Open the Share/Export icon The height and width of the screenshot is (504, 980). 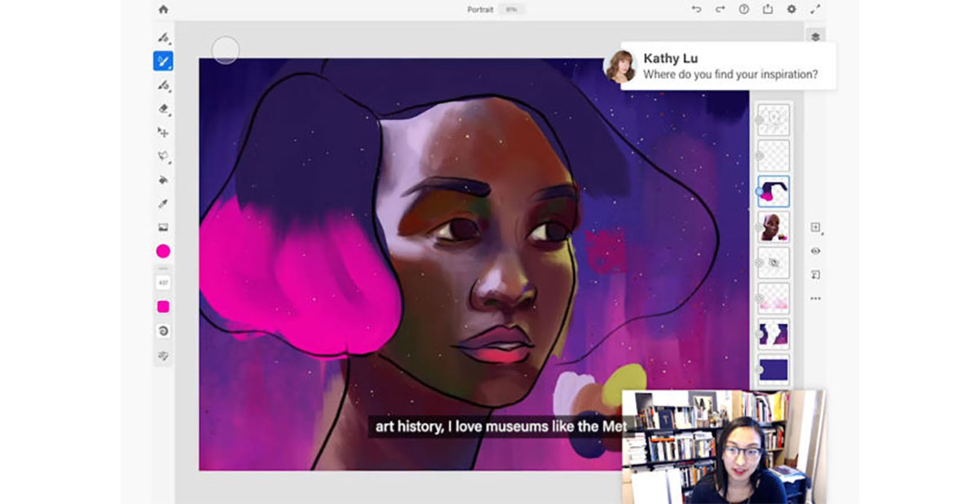768,9
